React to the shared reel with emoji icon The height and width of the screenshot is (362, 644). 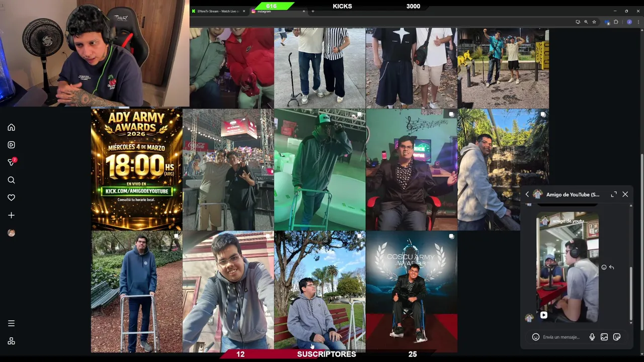604,267
